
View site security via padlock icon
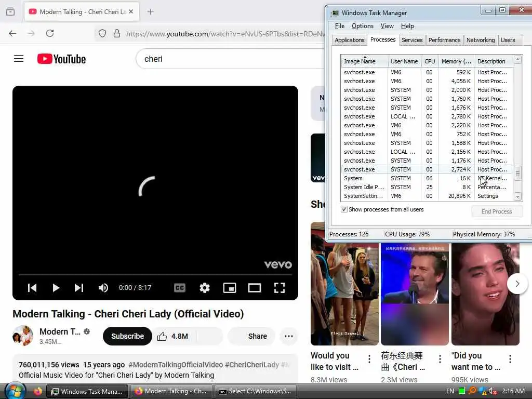117,33
